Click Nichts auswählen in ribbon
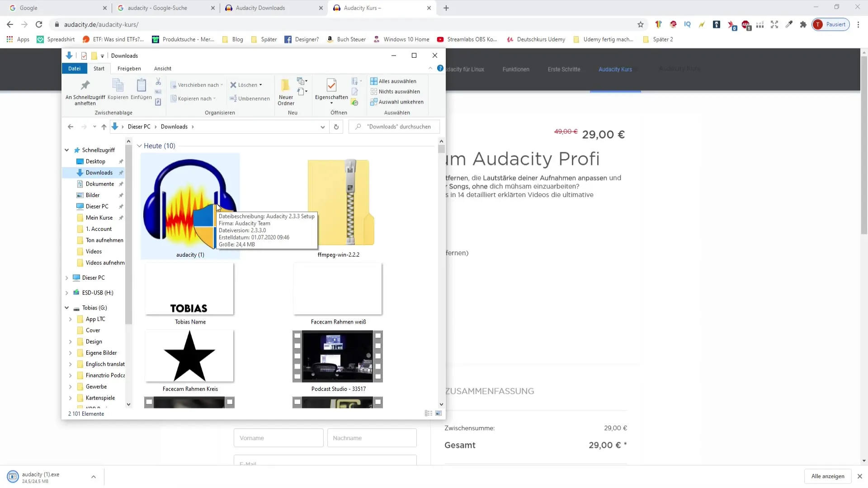 [395, 91]
